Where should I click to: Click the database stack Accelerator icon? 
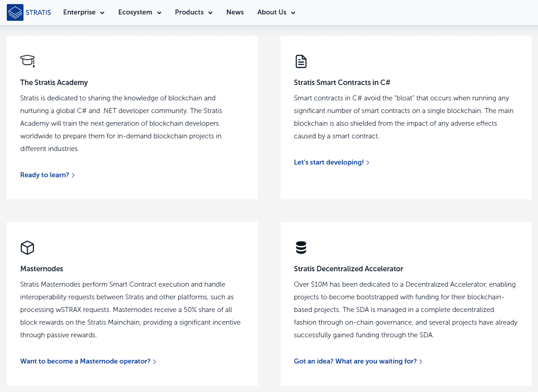tap(301, 247)
